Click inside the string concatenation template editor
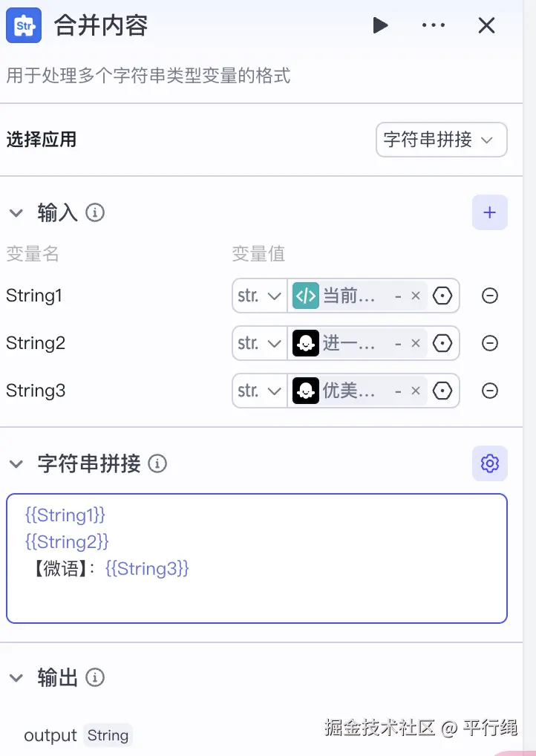Screen dimensions: 536x756 coord(257,558)
